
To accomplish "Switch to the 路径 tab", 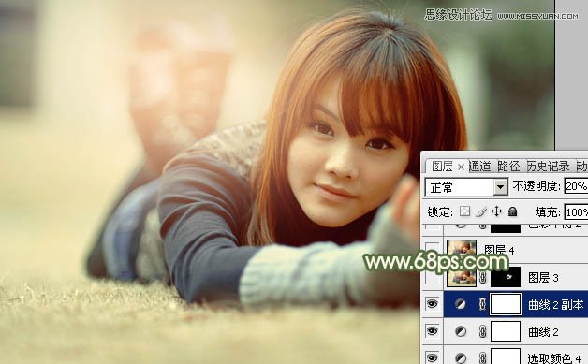I will click(508, 166).
